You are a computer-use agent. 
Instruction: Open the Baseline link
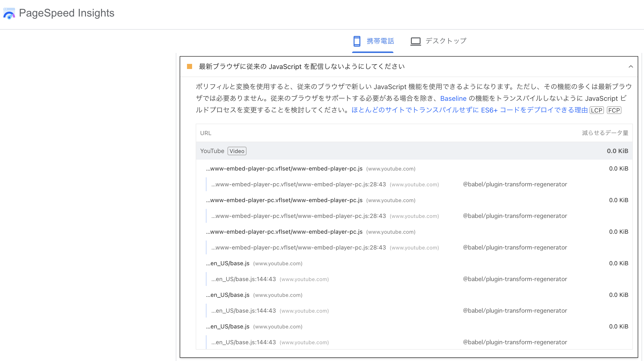point(453,99)
